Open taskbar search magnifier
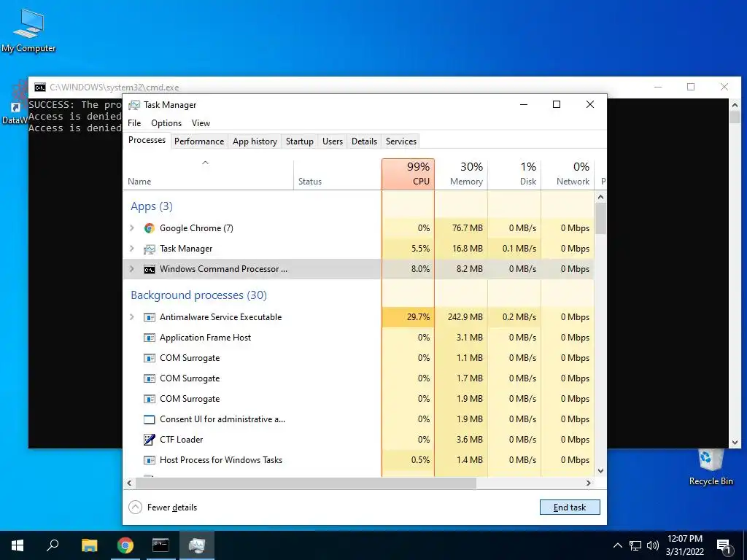 pos(53,545)
